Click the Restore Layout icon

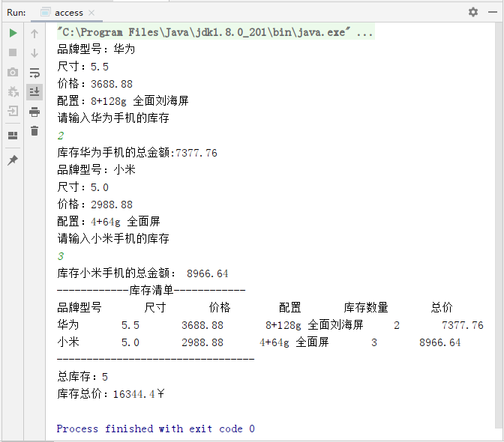tap(13, 136)
